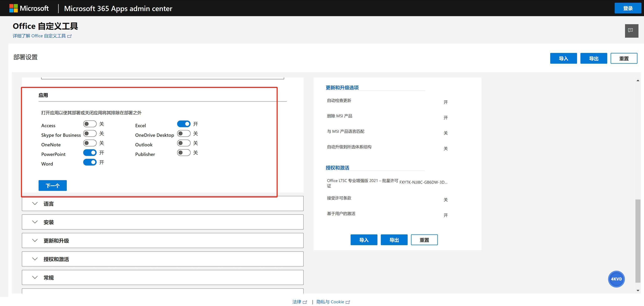The width and height of the screenshot is (644, 306).
Task: Click the 登录 sign-in button
Action: 628,8
